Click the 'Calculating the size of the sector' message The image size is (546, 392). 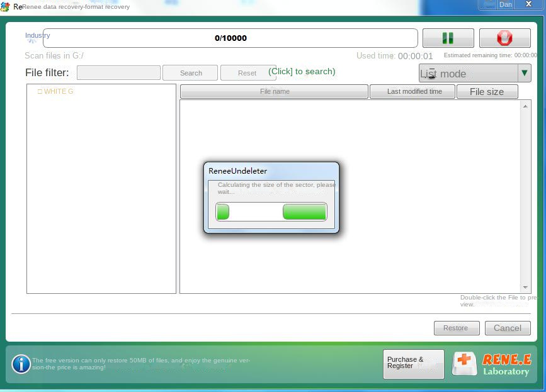click(x=276, y=188)
